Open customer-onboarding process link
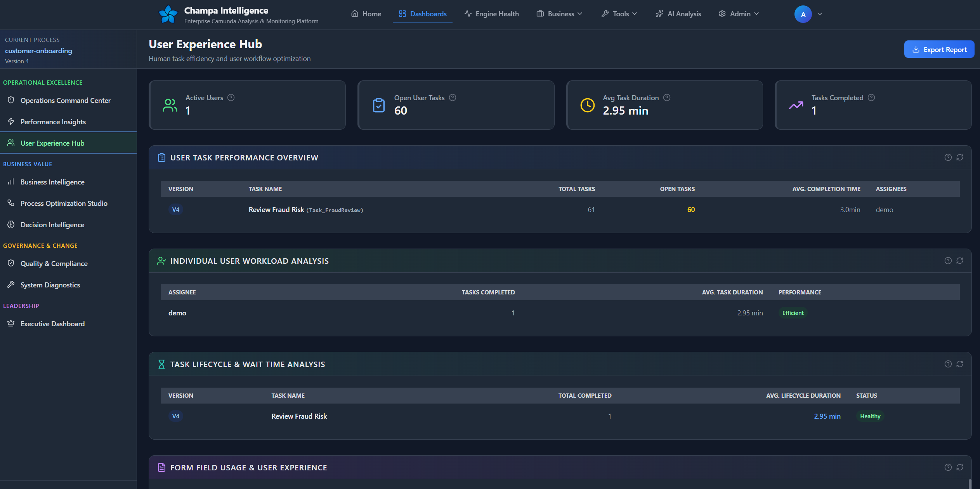This screenshot has width=980, height=489. click(x=38, y=51)
